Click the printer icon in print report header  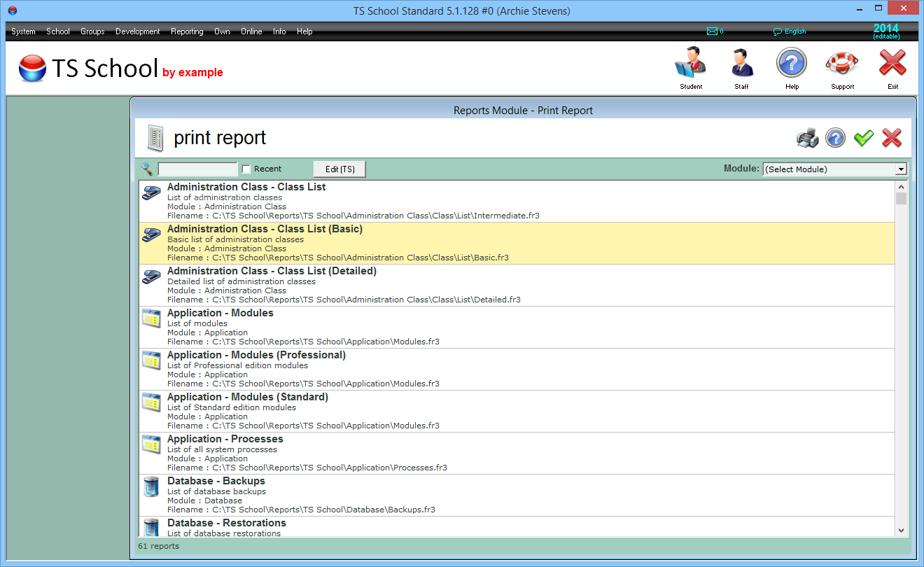pos(808,138)
